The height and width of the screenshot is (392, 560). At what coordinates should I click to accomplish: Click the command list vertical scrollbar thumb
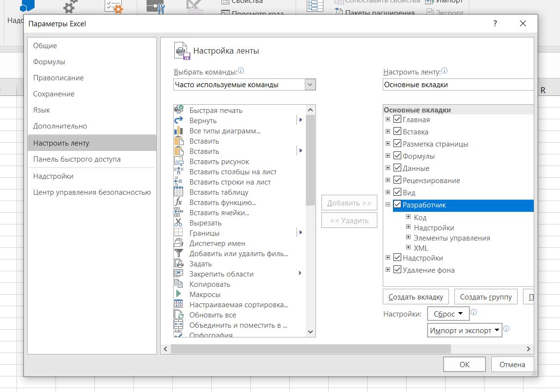tap(310, 160)
